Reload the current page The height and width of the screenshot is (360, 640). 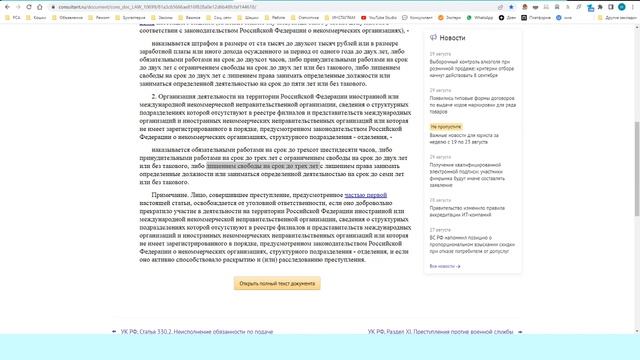(x=29, y=7)
